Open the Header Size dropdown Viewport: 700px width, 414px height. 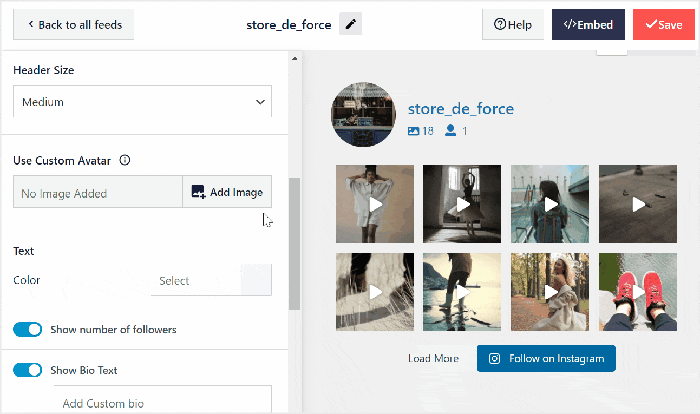tap(142, 102)
